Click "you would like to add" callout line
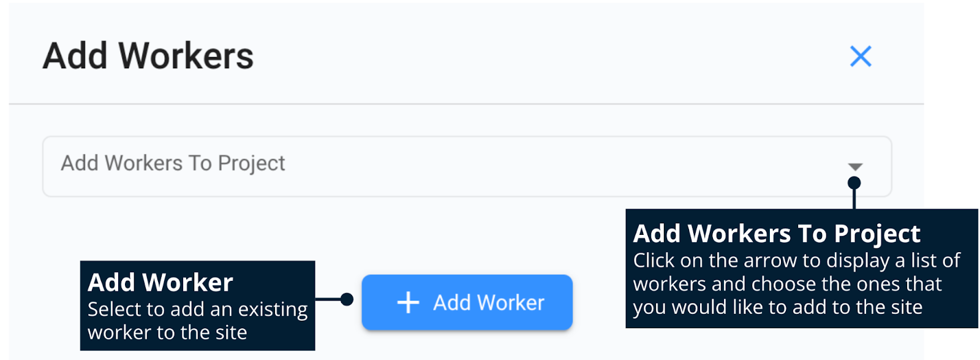Screen dimensions: 980x360 pyautogui.click(x=777, y=307)
